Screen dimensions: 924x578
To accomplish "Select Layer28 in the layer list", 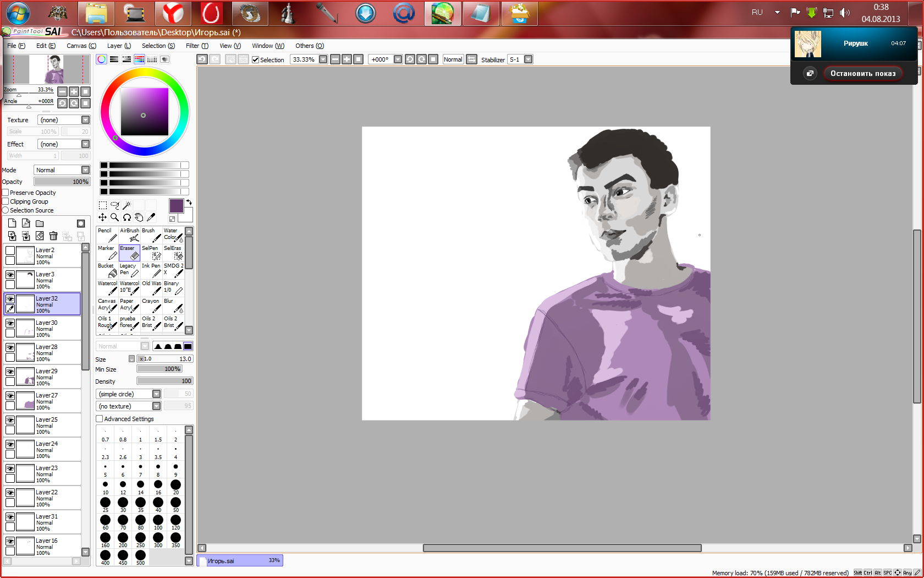I will [x=42, y=352].
